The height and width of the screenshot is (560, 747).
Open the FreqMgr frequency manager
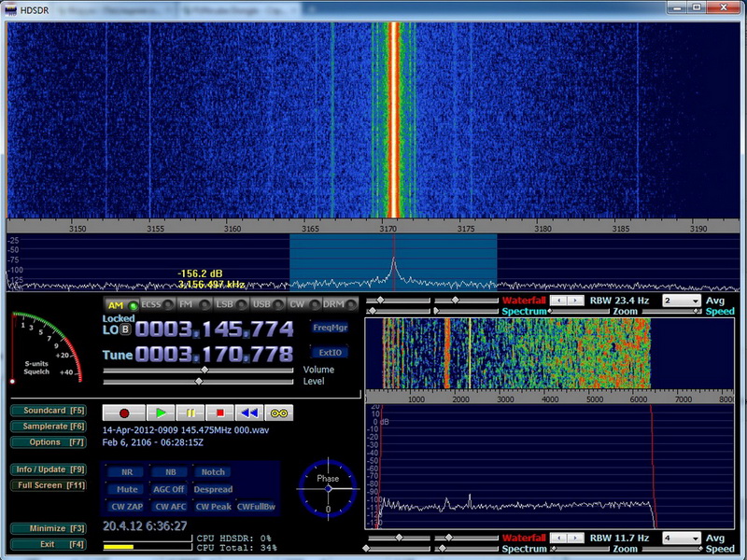[x=330, y=328]
